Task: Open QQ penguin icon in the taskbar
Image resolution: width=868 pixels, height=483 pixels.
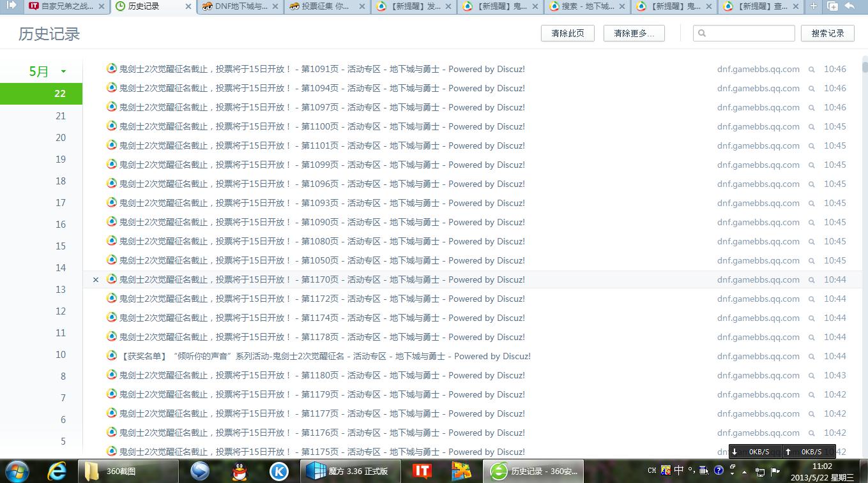Action: click(x=240, y=471)
